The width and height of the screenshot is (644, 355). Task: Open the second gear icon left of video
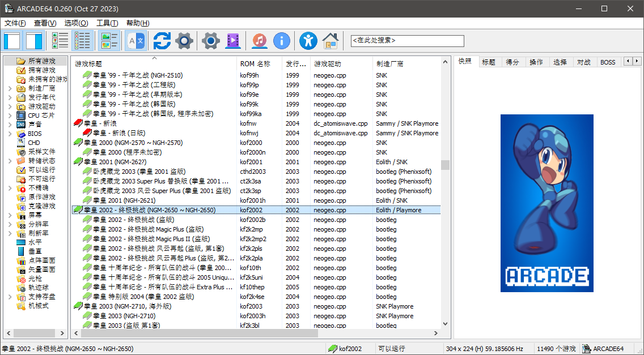211,41
